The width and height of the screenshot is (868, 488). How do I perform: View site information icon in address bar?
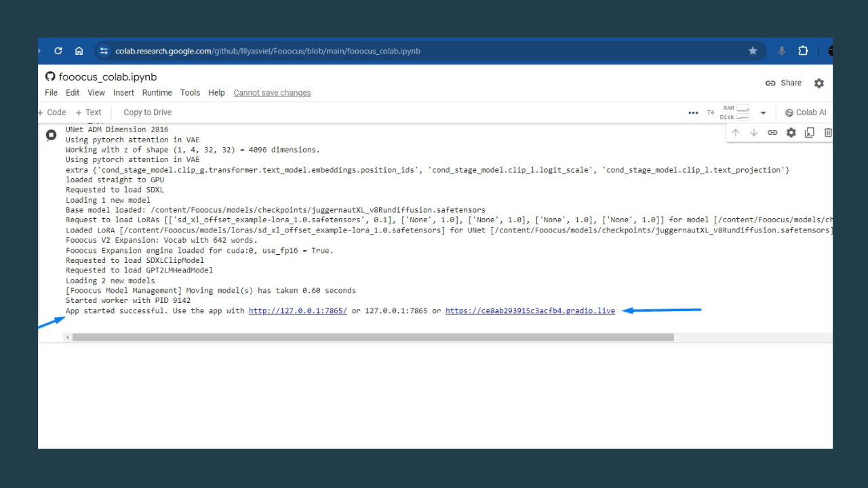(104, 51)
